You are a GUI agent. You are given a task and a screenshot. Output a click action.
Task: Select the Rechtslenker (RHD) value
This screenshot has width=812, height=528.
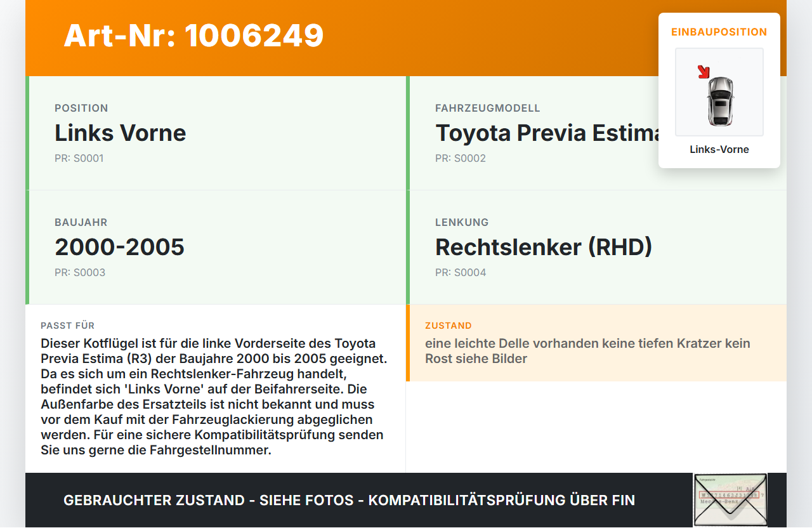[x=544, y=247]
